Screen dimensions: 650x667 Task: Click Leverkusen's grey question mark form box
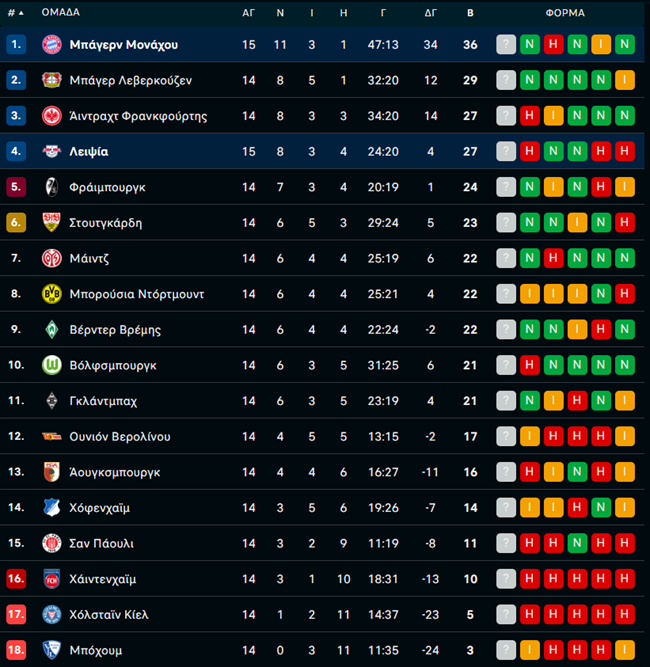click(x=506, y=80)
